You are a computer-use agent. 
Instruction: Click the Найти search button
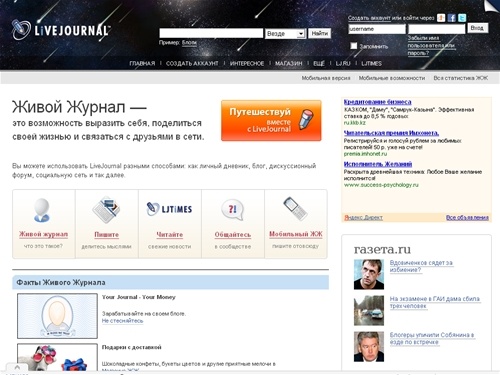point(319,33)
